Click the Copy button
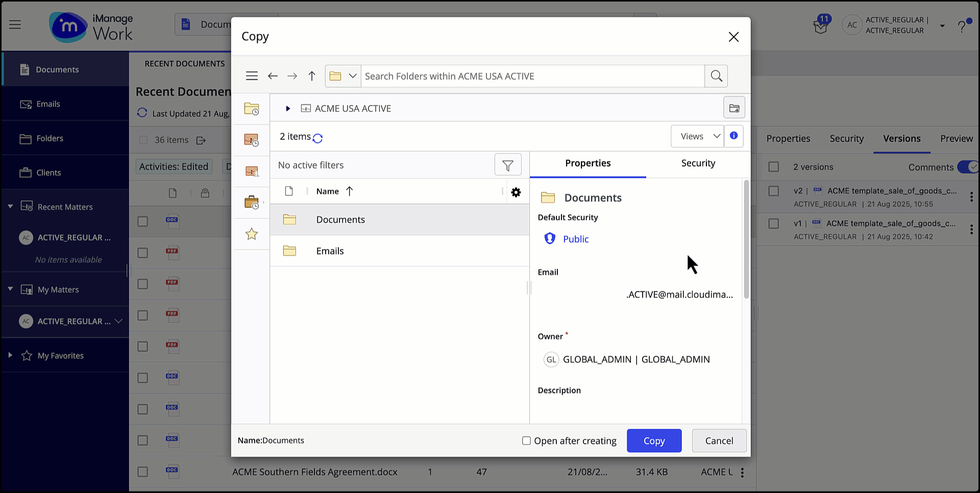 pos(654,440)
